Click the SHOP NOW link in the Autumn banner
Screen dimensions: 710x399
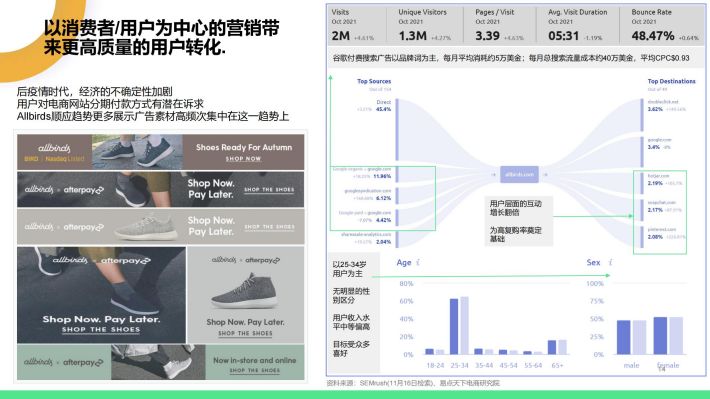click(x=243, y=159)
